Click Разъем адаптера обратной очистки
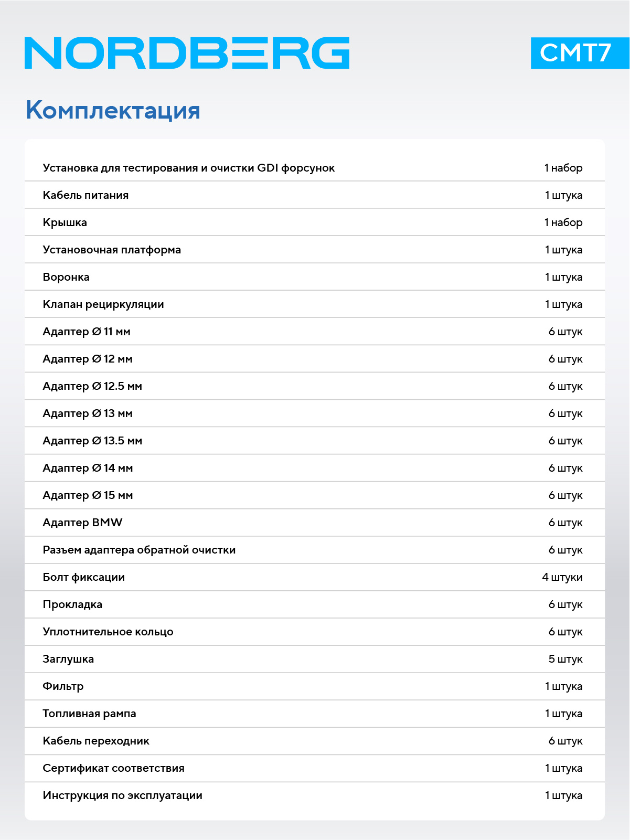630x840 pixels. tap(139, 550)
